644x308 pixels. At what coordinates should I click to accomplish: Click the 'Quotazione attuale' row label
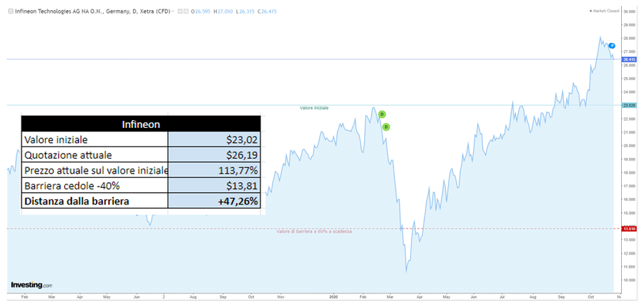pos(68,155)
